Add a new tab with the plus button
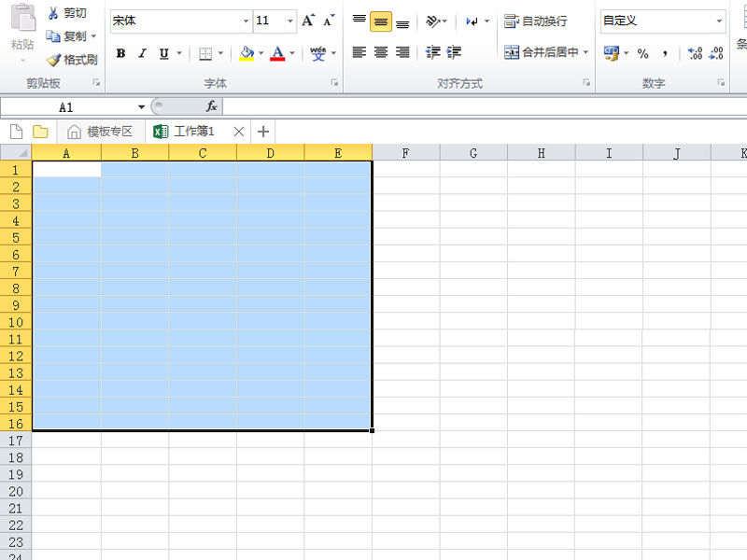 click(263, 132)
